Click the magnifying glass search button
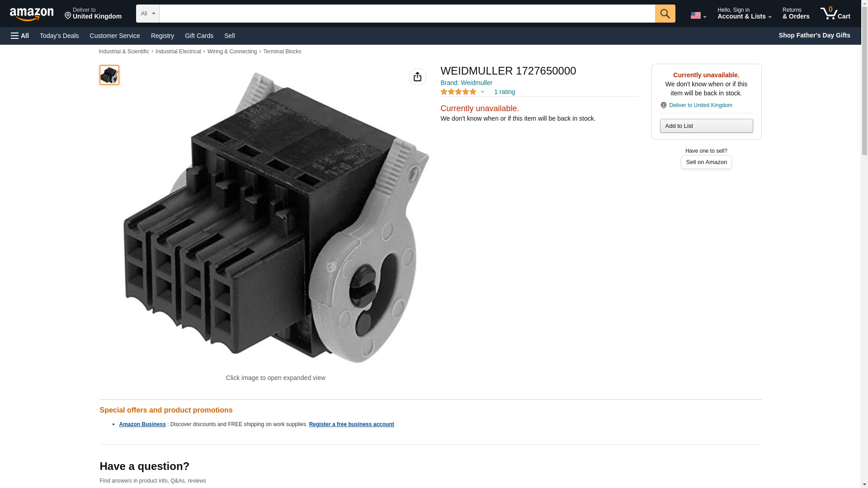This screenshot has width=868, height=488. [665, 14]
